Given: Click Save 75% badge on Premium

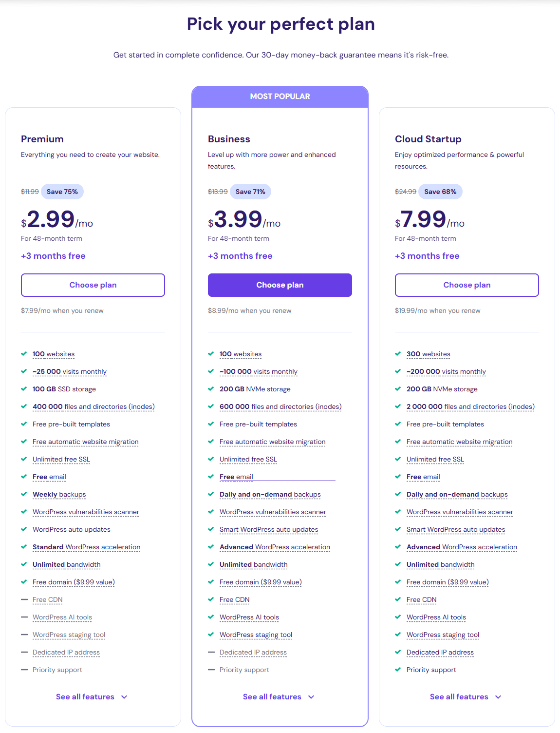Looking at the screenshot, I should pos(62,192).
